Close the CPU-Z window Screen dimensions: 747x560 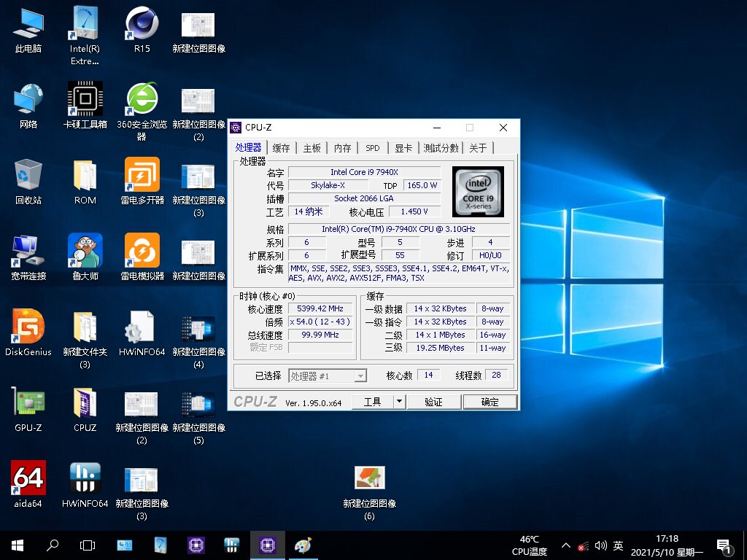click(x=503, y=128)
